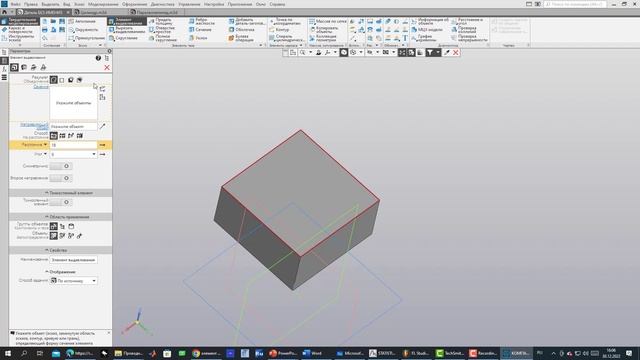Open the МЦХ модели diagnostics tool
Viewport: 640px width, 360px height.
coord(427,30)
